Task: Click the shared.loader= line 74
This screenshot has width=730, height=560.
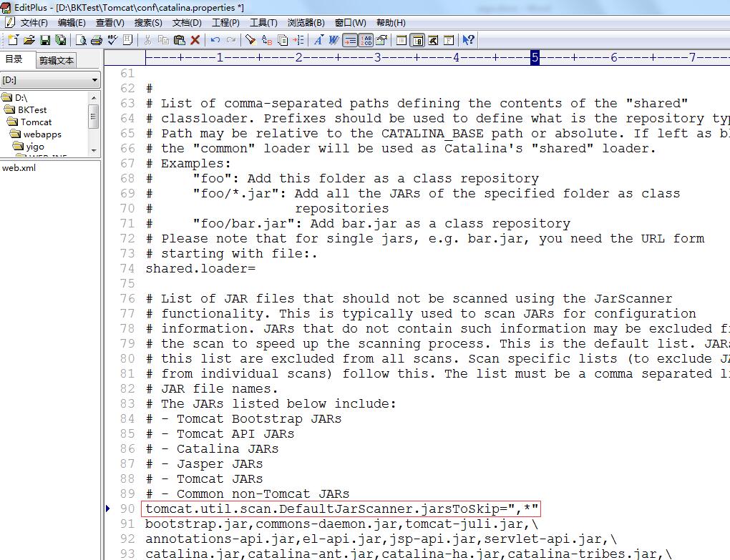Action: [x=200, y=268]
